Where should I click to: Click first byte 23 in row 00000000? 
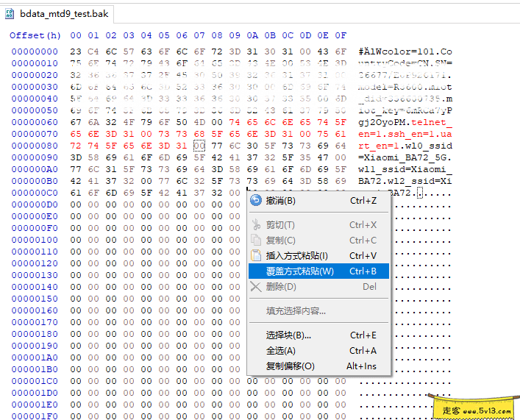[x=76, y=51]
